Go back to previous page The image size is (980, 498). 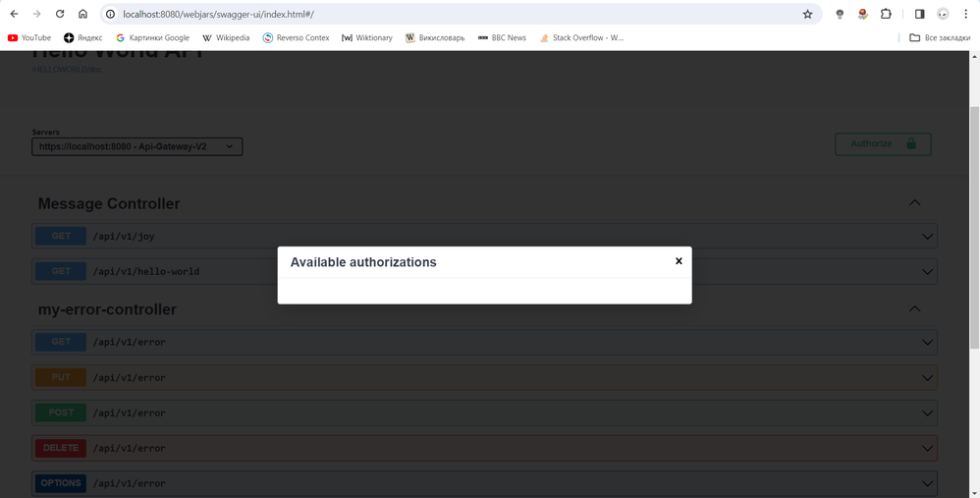tap(14, 14)
